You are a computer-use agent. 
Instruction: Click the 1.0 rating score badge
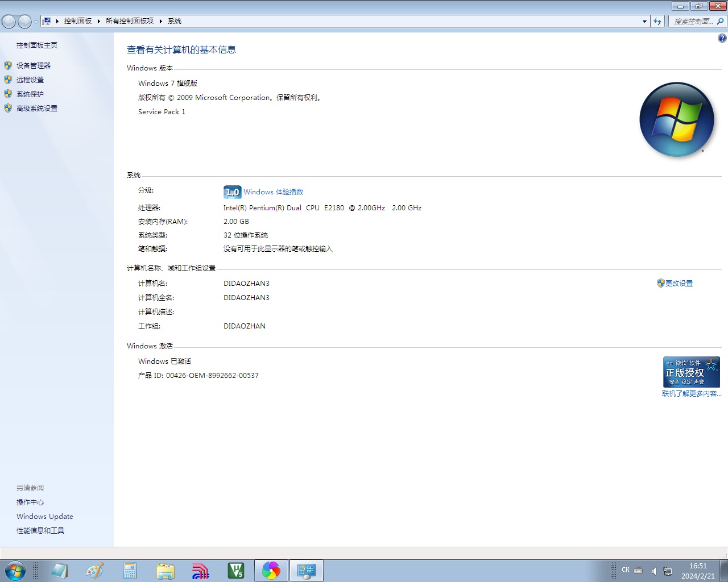233,192
